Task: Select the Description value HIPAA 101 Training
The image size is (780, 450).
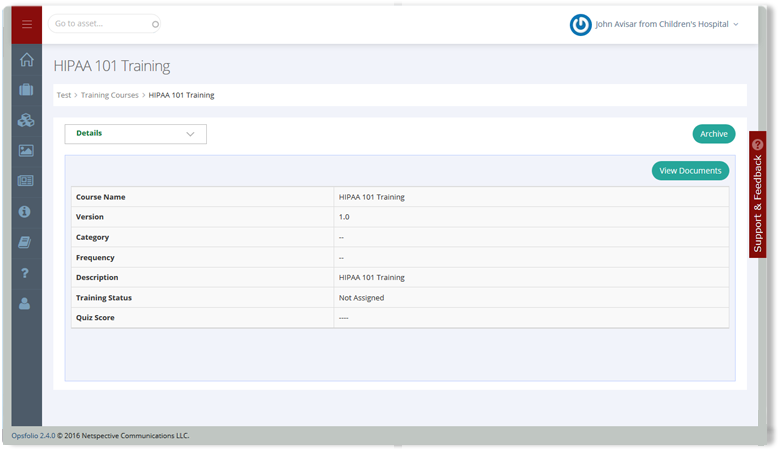Action: point(372,277)
